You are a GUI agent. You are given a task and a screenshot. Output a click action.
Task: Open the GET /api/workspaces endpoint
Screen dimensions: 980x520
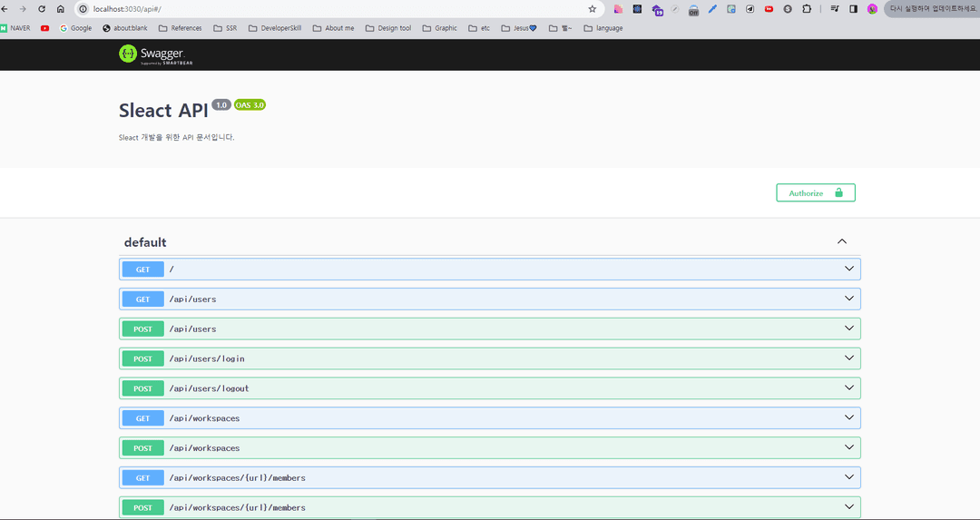pyautogui.click(x=489, y=418)
